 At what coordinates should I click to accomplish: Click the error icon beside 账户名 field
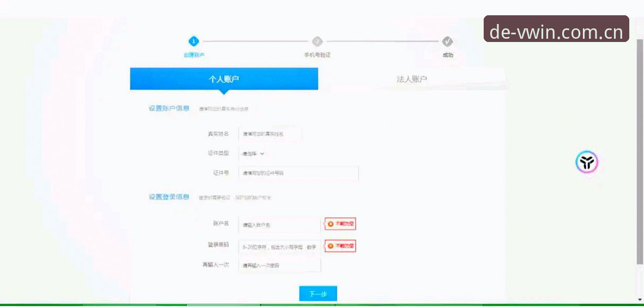(x=330, y=224)
